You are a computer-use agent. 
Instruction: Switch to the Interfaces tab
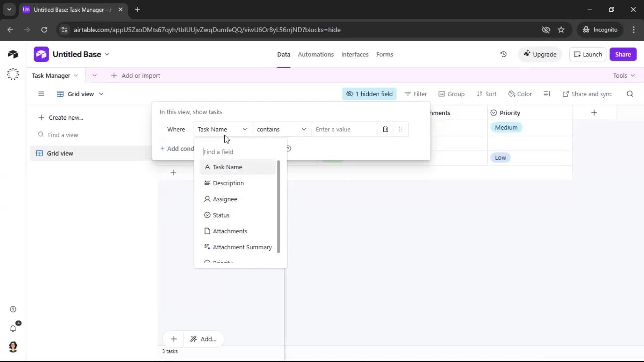tap(355, 54)
